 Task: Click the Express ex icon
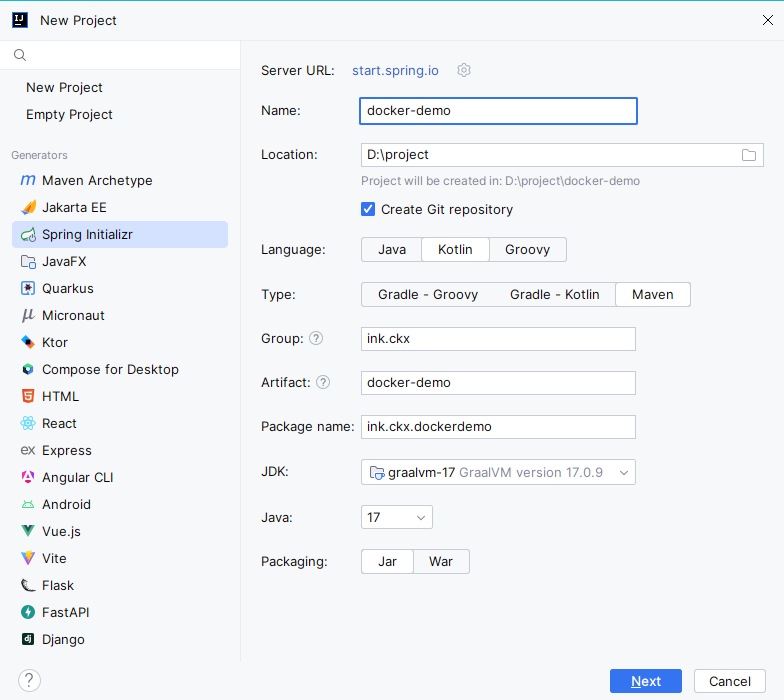[28, 450]
